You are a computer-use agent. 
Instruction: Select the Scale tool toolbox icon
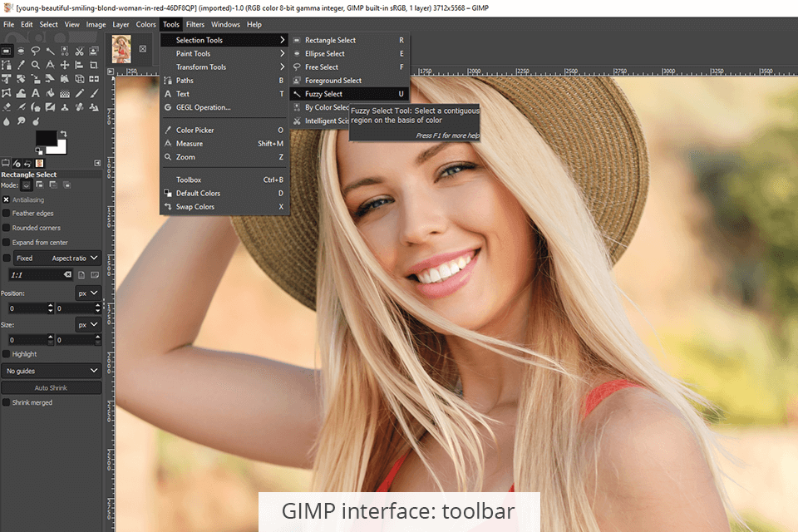coord(35,79)
